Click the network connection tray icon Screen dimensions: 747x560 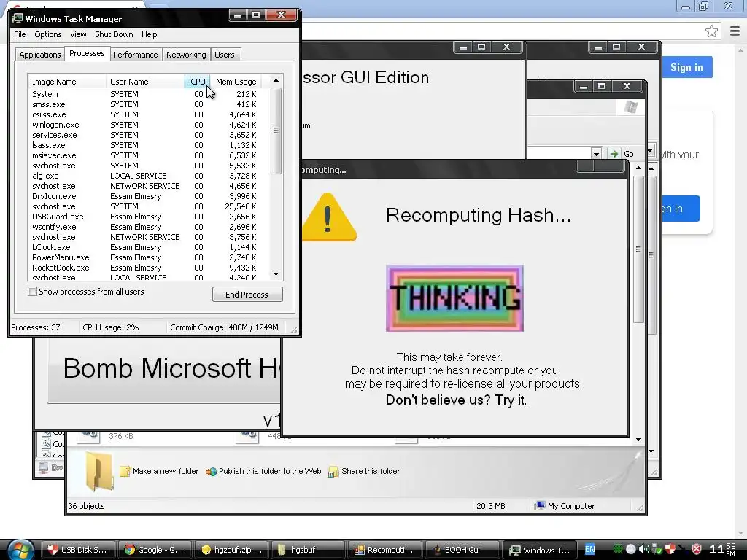(x=657, y=549)
